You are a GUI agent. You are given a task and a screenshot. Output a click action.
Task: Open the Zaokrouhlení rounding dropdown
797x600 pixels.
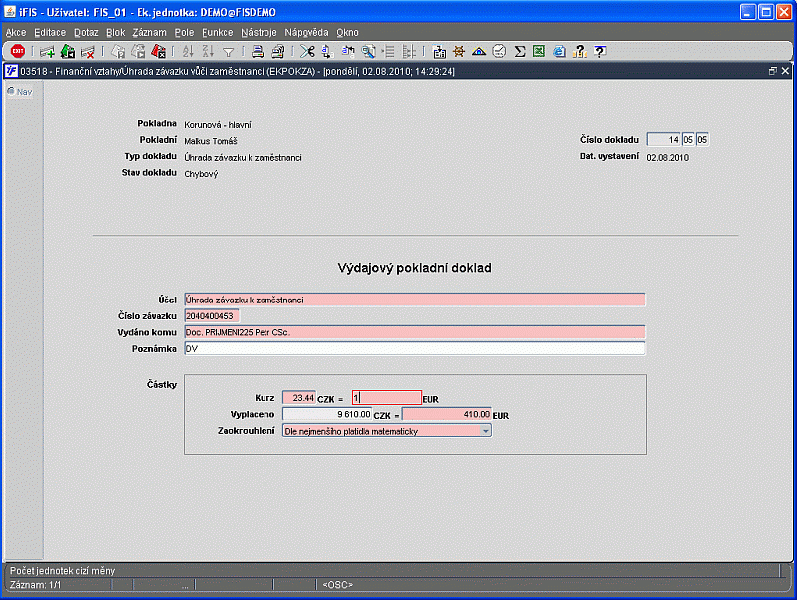[x=486, y=431]
